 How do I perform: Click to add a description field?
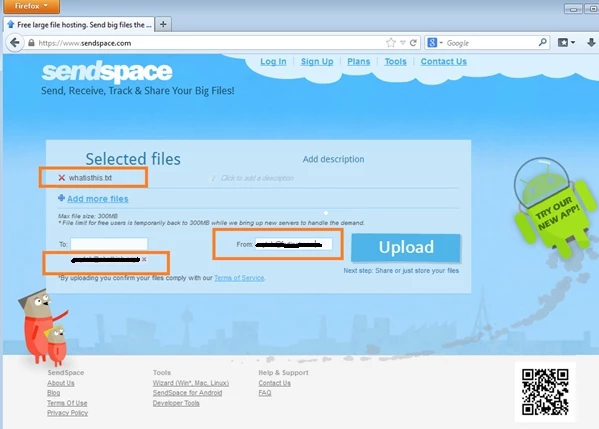(257, 178)
